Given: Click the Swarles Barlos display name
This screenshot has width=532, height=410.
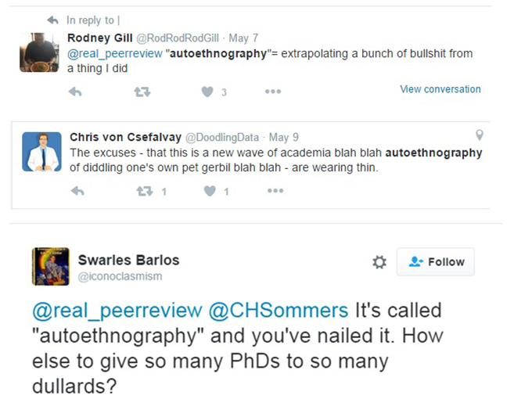Looking at the screenshot, I should click(x=128, y=260).
